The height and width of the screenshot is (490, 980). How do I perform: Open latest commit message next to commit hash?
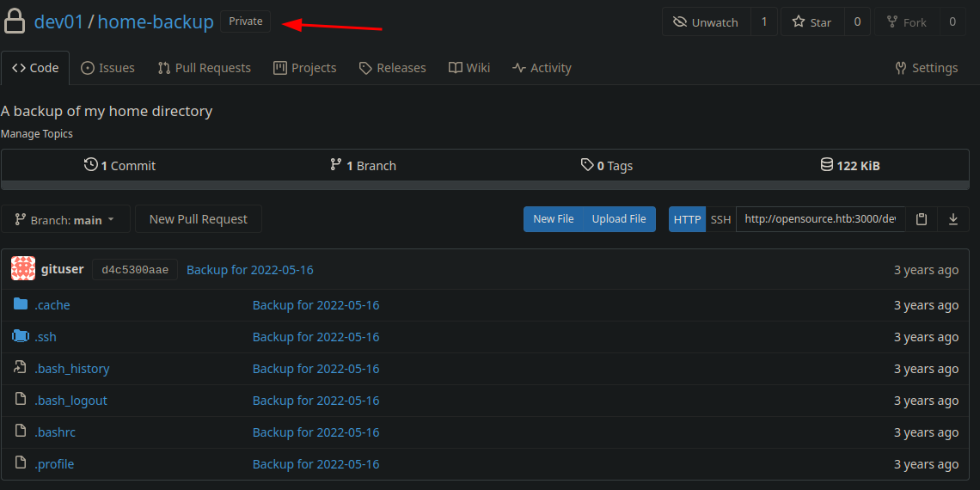coord(250,270)
